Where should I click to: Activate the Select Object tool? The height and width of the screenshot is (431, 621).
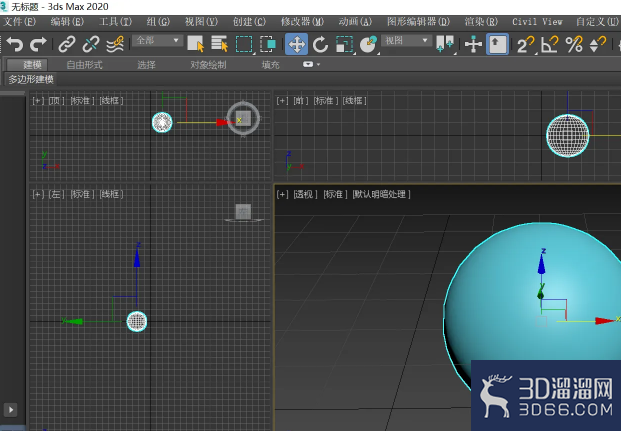tap(196, 44)
